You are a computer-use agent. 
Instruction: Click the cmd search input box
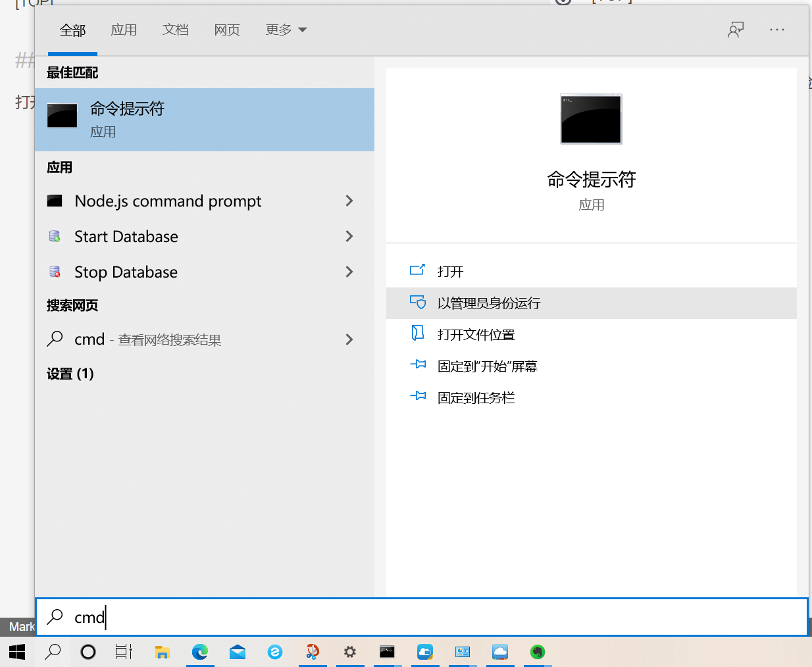click(x=422, y=617)
